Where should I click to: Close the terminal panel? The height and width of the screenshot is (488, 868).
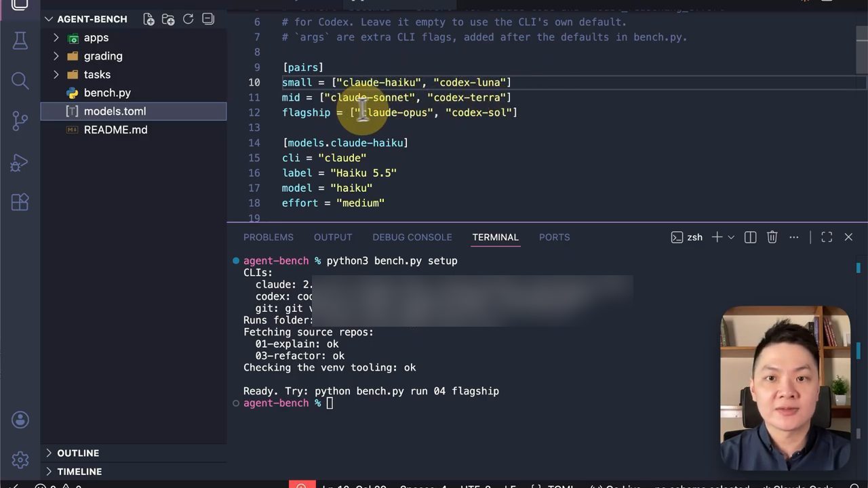point(848,237)
